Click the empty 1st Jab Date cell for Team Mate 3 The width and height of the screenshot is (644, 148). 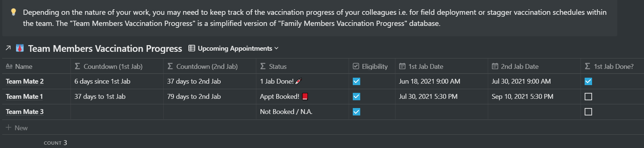point(441,112)
